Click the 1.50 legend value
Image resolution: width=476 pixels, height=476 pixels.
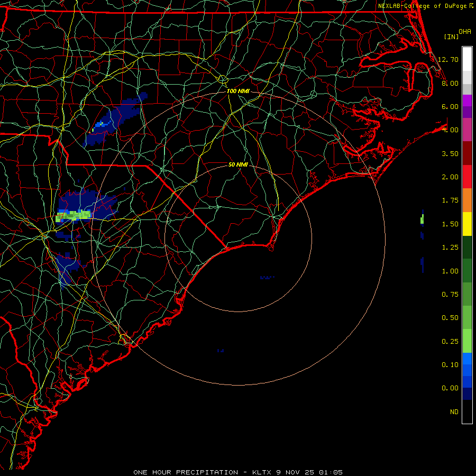click(450, 224)
